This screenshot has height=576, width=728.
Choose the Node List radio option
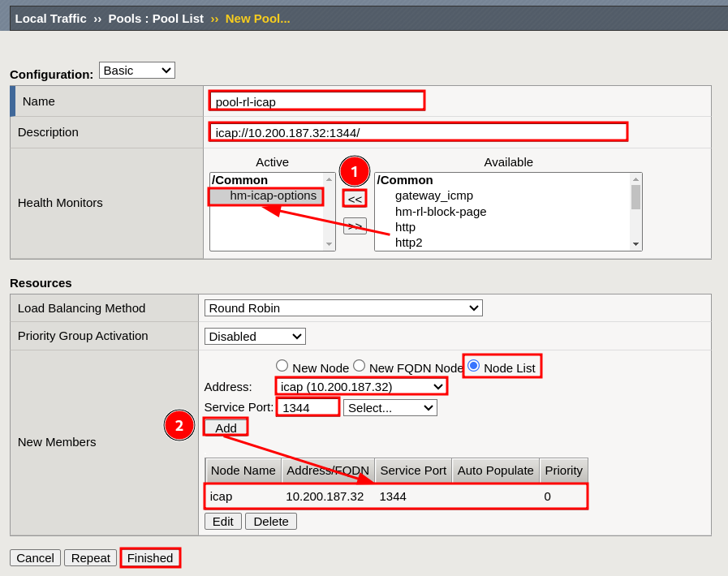[474, 366]
